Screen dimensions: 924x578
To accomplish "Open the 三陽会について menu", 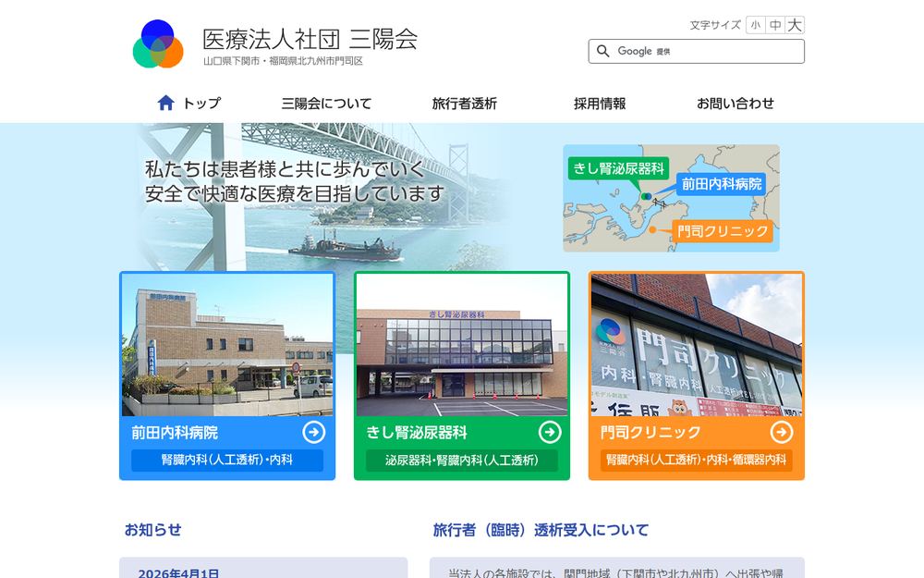I will tap(326, 104).
